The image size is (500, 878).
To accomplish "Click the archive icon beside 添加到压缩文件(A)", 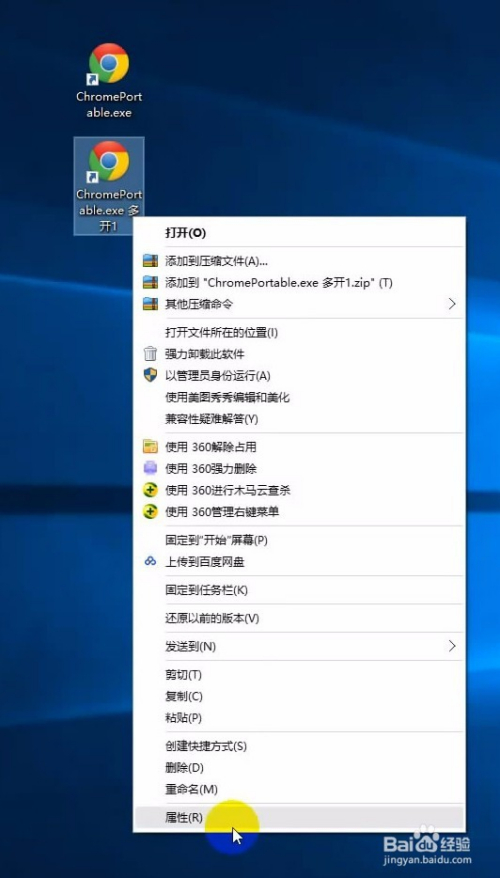I will 150,261.
